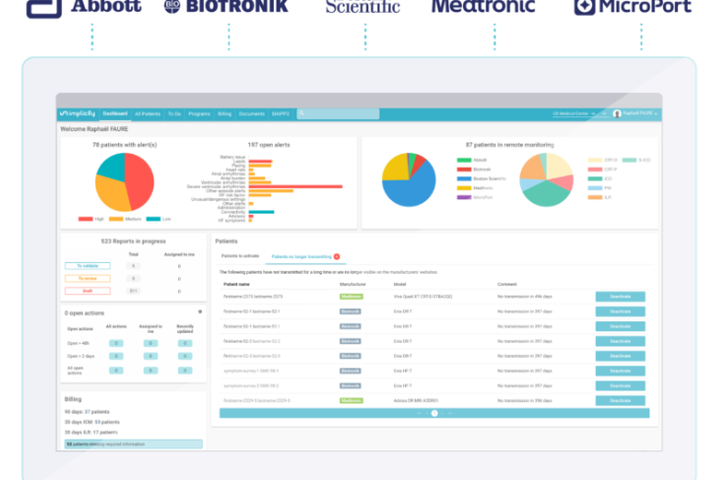Toggle the S-ICD legend swatch
This screenshot has height=480, width=720.
click(629, 160)
